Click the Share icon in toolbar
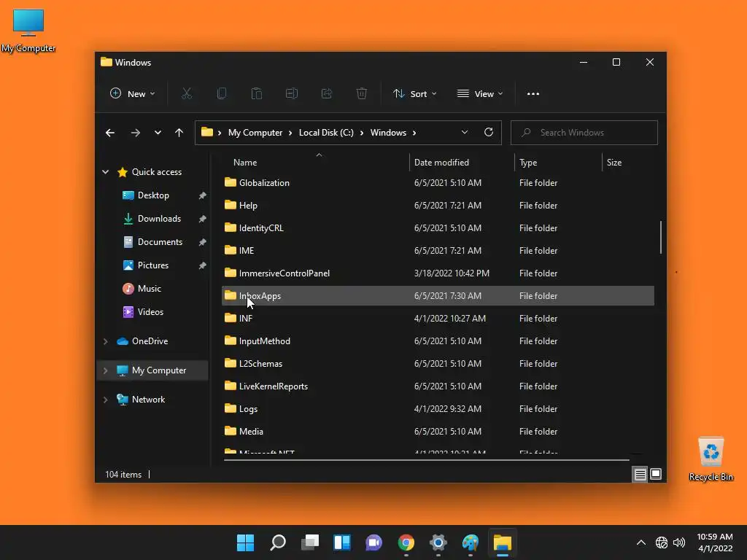747x560 pixels. point(327,94)
